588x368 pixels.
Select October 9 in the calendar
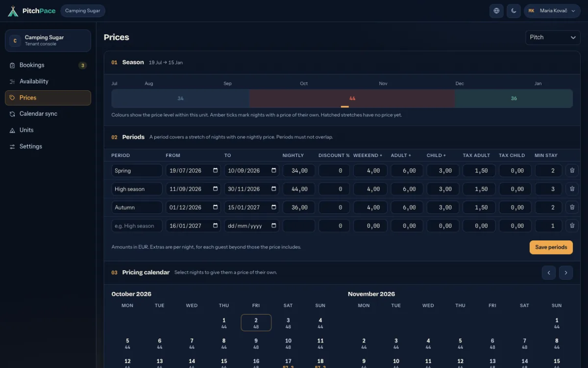pyautogui.click(x=256, y=343)
